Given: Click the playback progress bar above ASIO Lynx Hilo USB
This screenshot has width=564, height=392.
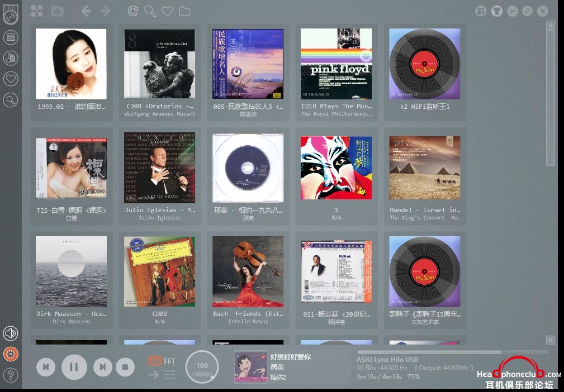Looking at the screenshot, I should [453, 352].
